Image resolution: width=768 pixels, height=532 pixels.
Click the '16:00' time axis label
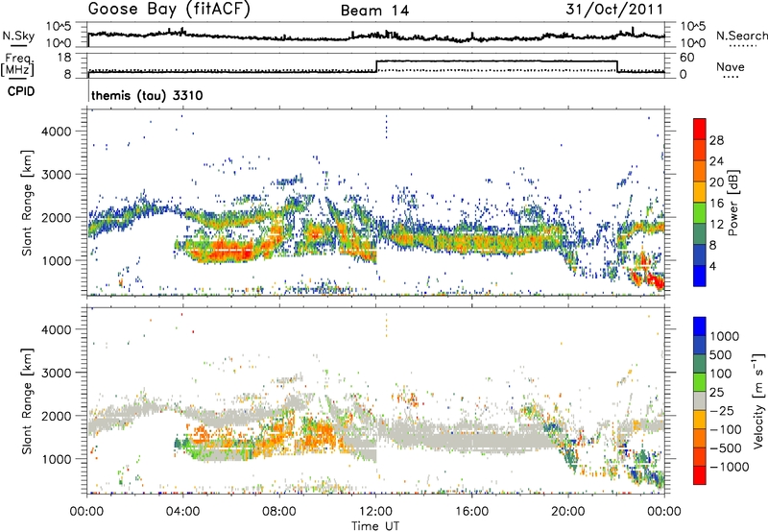(x=471, y=512)
